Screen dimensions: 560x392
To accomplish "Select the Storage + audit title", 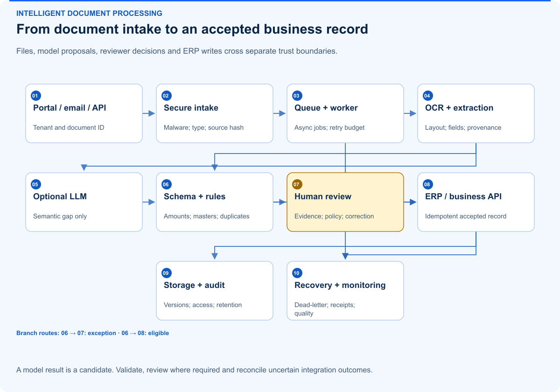I will coord(195,285).
